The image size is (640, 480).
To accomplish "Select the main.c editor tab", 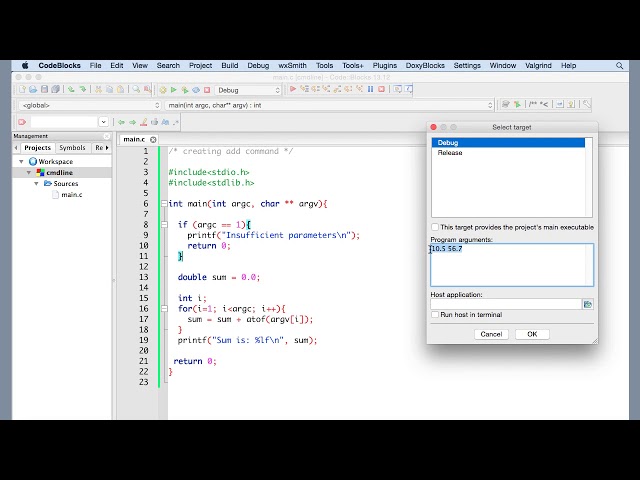I will pos(134,140).
